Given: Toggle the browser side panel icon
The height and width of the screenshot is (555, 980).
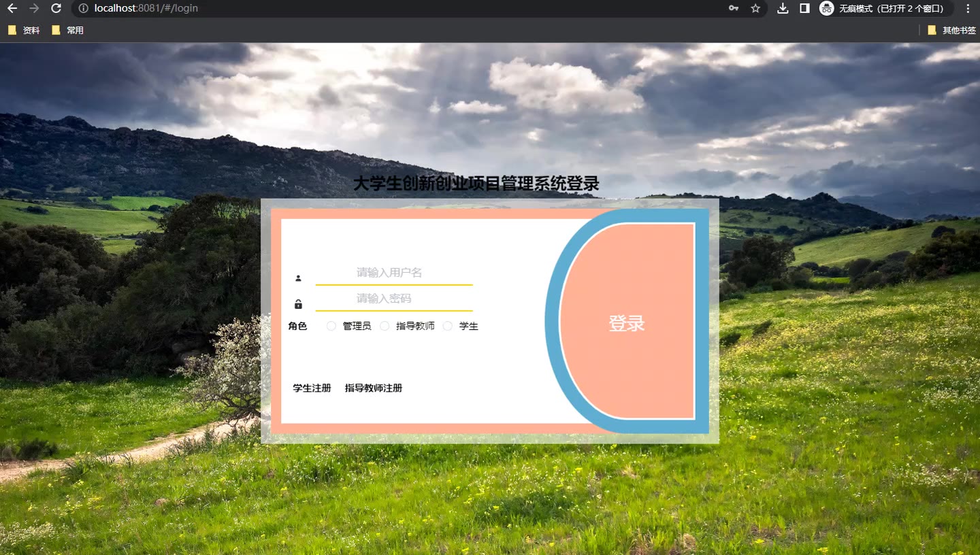Looking at the screenshot, I should 804,8.
